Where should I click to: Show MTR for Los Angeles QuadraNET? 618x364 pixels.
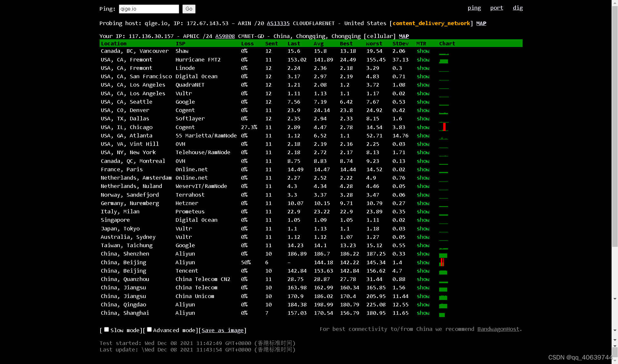coord(423,85)
